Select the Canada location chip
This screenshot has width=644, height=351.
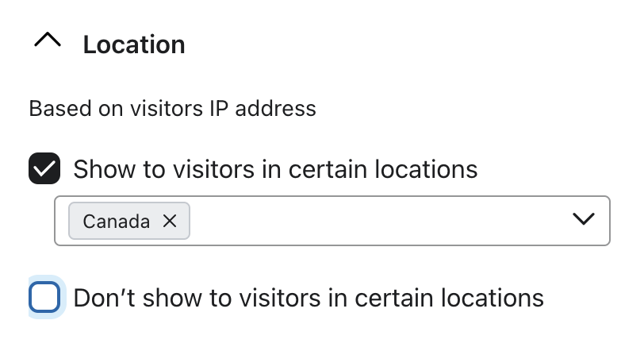(x=117, y=221)
